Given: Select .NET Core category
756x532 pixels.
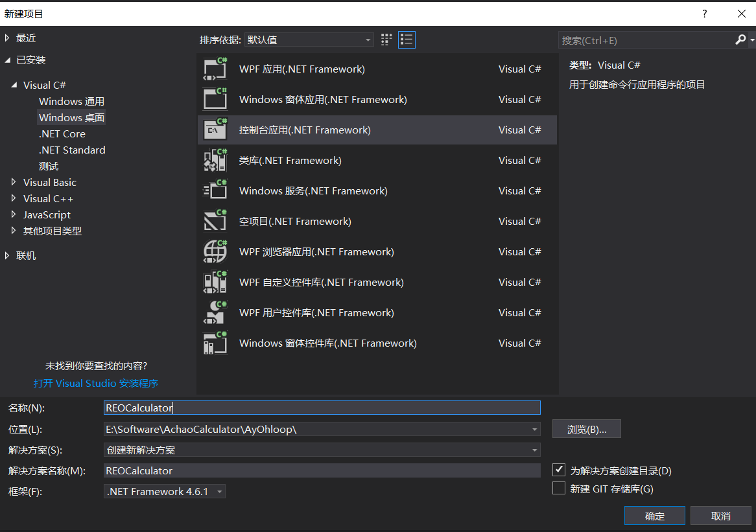Looking at the screenshot, I should coord(62,133).
